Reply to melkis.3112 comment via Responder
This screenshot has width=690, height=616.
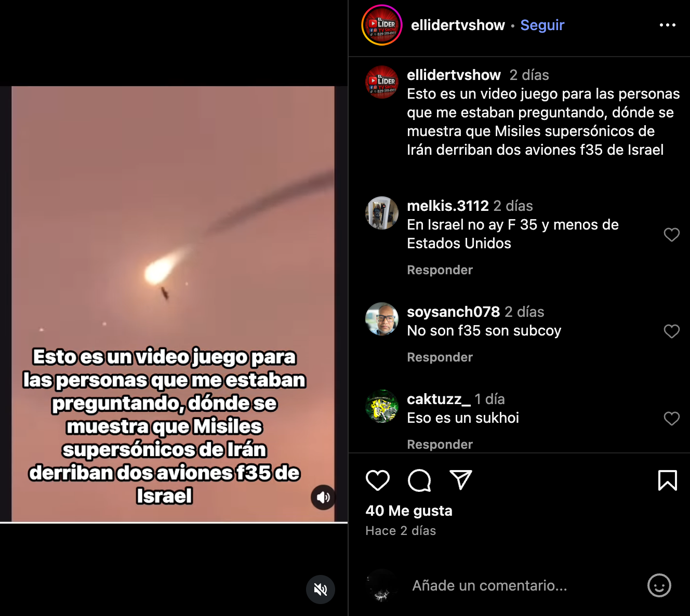(x=440, y=270)
